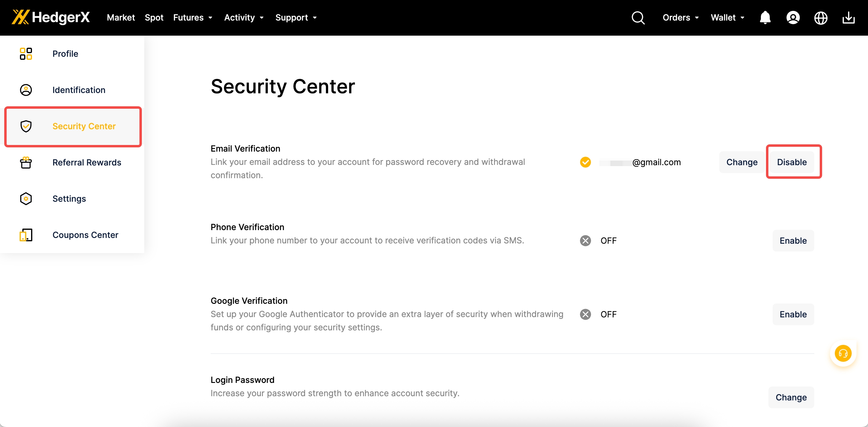Click the download app icon
868x427 pixels.
click(848, 18)
